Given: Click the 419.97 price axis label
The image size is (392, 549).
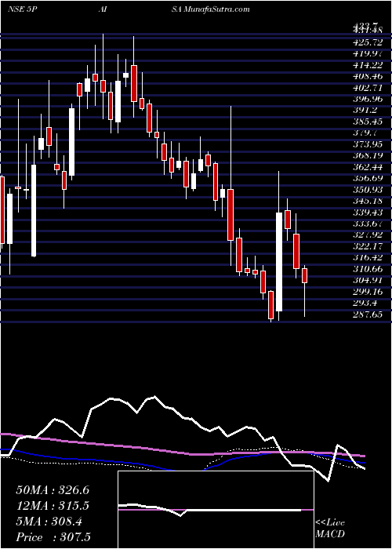Looking at the screenshot, I should click(x=368, y=54).
